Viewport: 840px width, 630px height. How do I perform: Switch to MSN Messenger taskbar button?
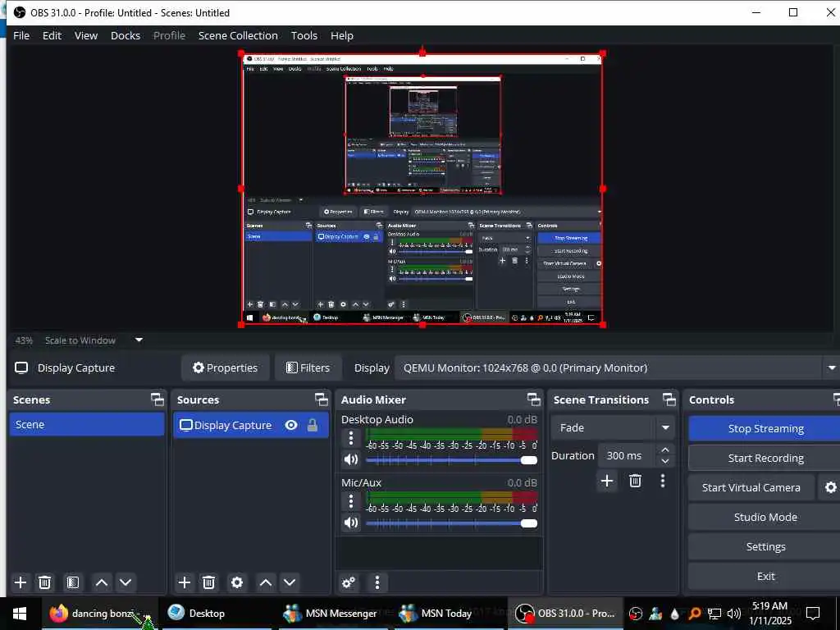[x=333, y=614]
